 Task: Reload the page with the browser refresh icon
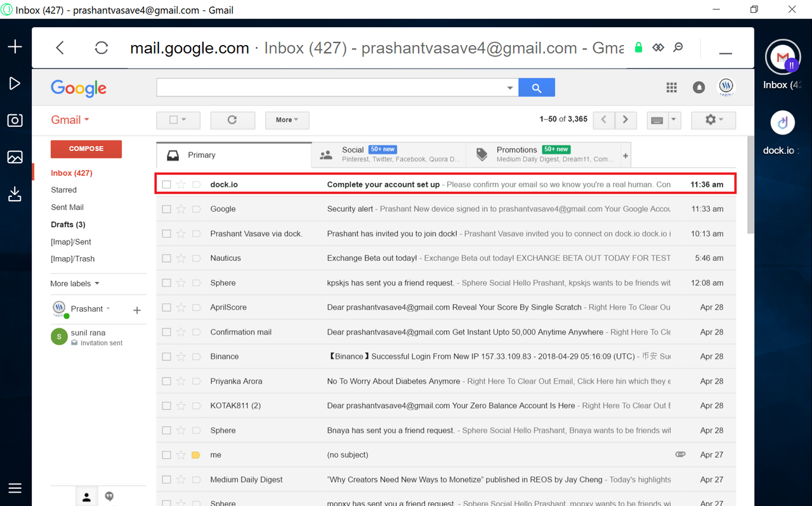tap(101, 48)
